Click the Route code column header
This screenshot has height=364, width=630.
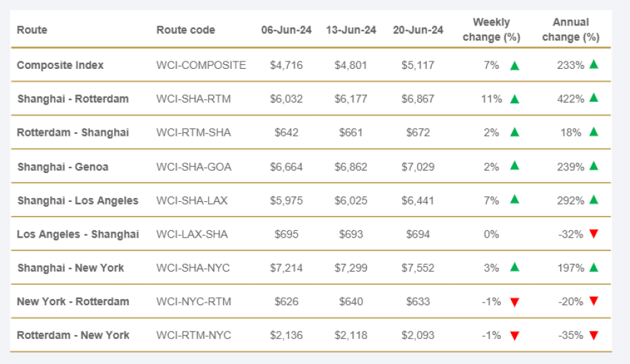185,30
